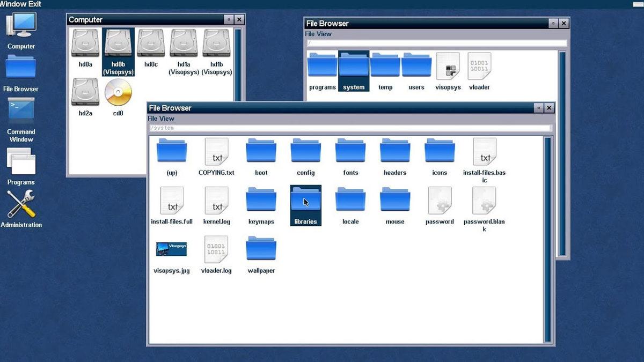Click the /system path input field

pyautogui.click(x=350, y=128)
